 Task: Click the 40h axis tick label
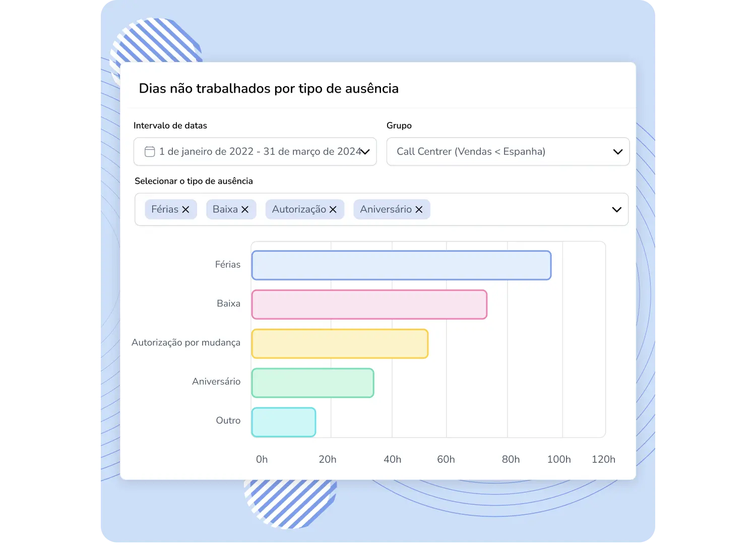pyautogui.click(x=393, y=459)
